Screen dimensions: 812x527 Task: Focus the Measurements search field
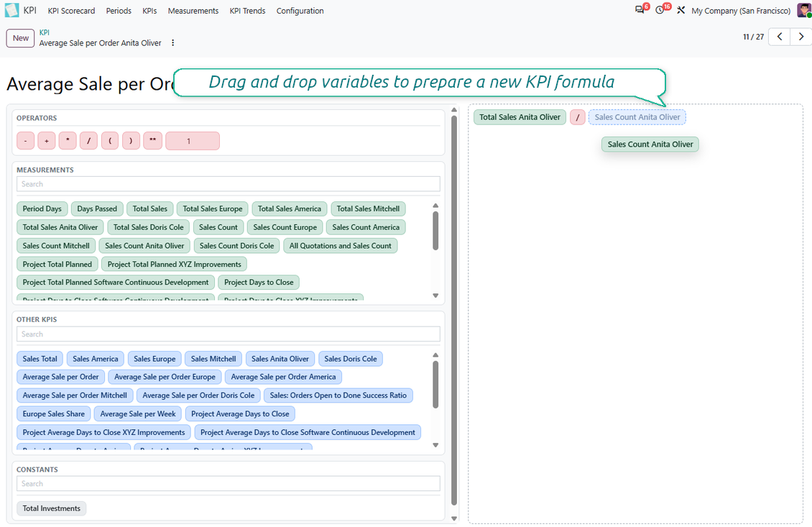(x=229, y=184)
